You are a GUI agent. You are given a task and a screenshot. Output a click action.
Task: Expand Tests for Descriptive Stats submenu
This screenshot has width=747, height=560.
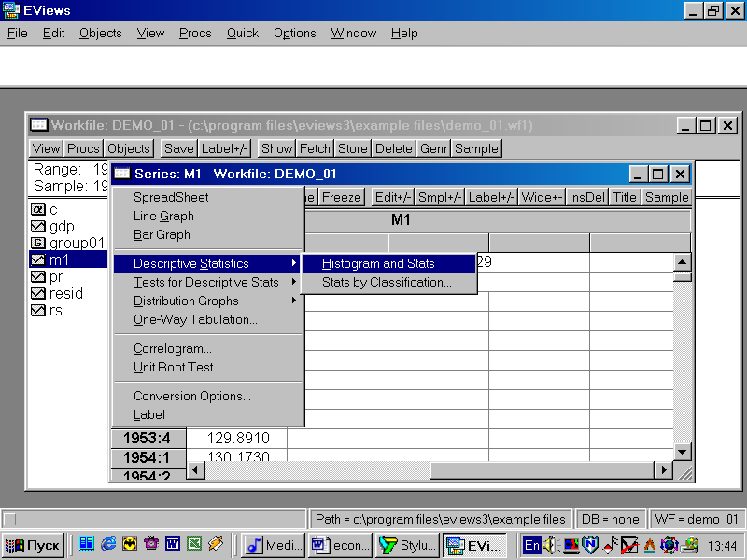207,283
